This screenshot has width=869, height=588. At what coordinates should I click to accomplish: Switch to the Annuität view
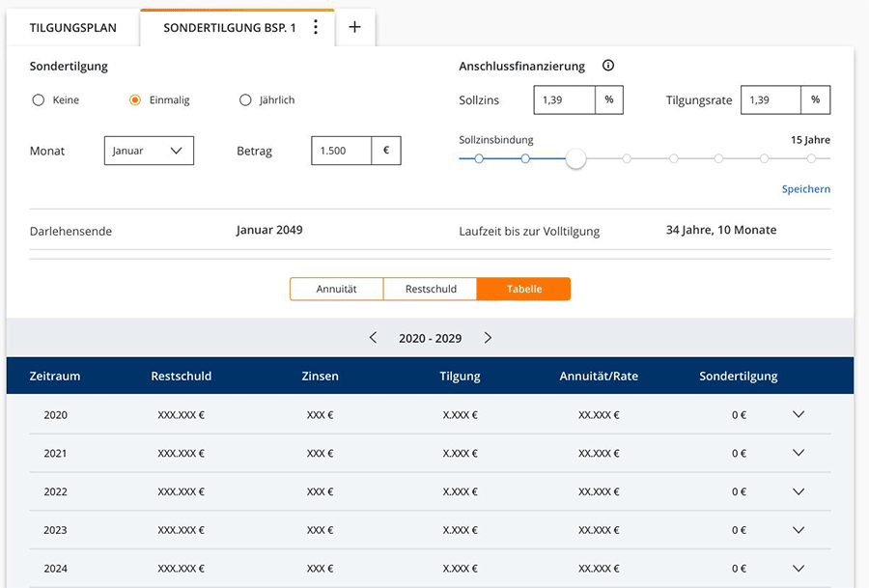[x=336, y=289]
